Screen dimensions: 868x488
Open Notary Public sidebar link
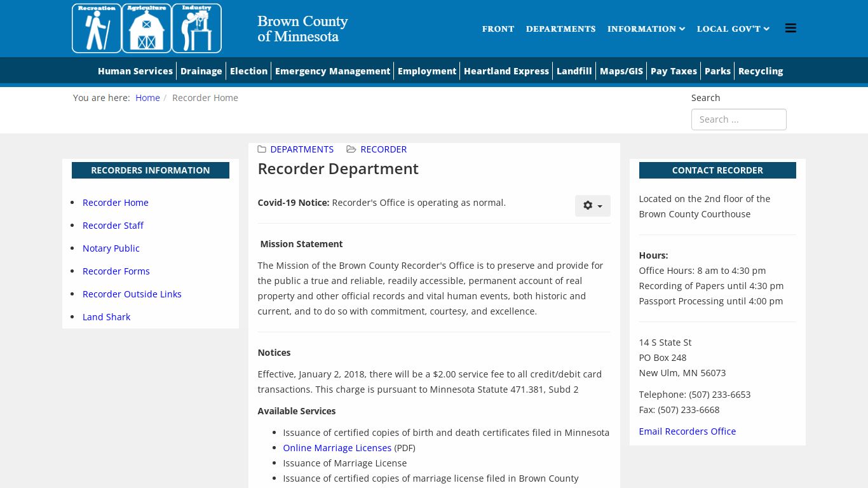pos(111,248)
